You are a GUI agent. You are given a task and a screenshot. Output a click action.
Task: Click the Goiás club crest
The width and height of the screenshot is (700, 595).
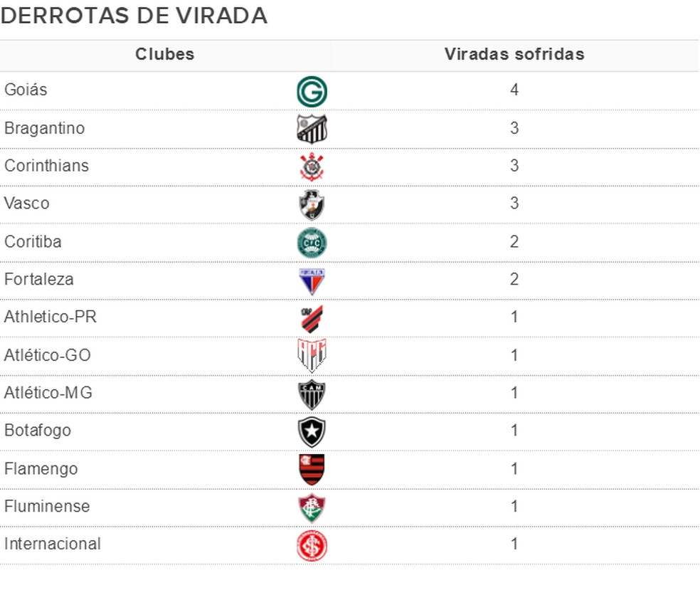click(x=312, y=92)
